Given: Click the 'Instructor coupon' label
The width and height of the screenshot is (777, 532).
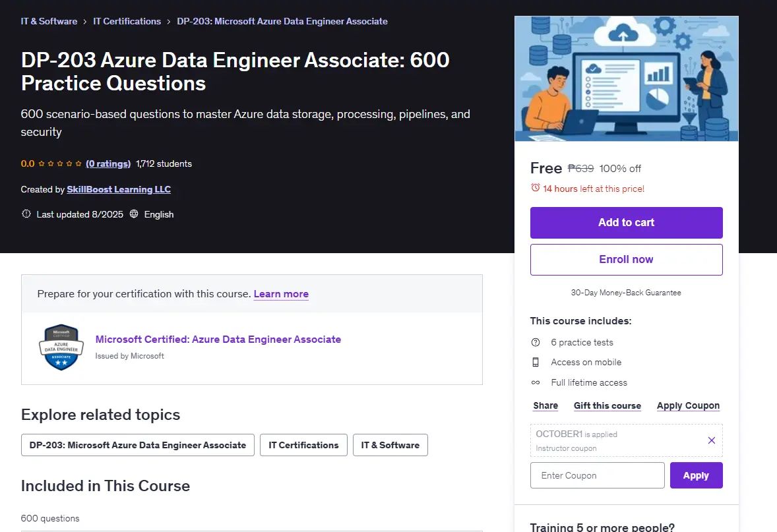Looking at the screenshot, I should pos(566,448).
